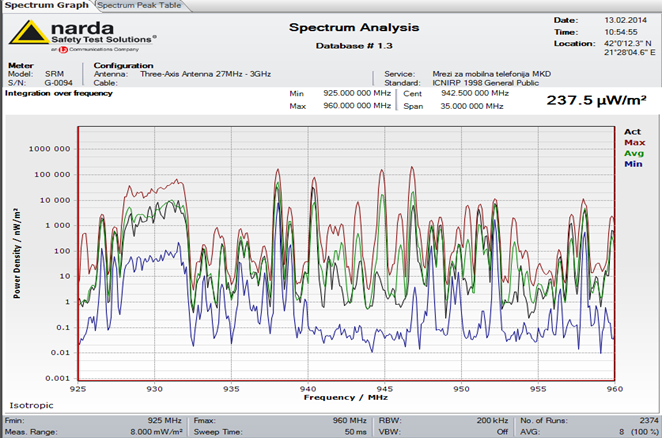Click the red L3 Communications logo

pyautogui.click(x=62, y=48)
